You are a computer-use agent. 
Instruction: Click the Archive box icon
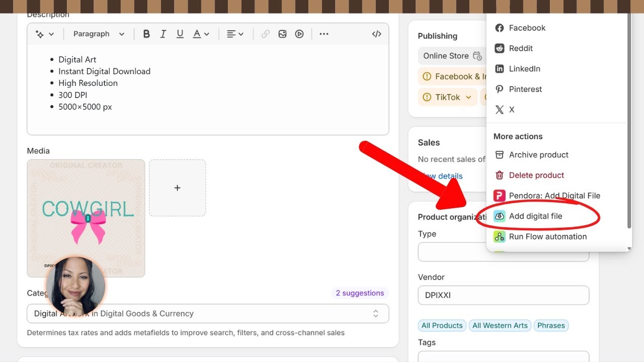499,155
